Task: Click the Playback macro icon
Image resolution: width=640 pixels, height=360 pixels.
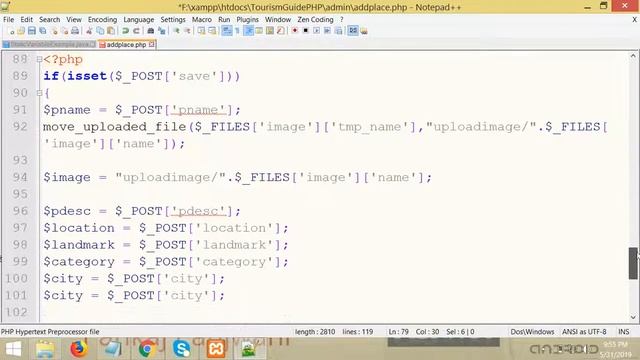Action: (x=316, y=31)
